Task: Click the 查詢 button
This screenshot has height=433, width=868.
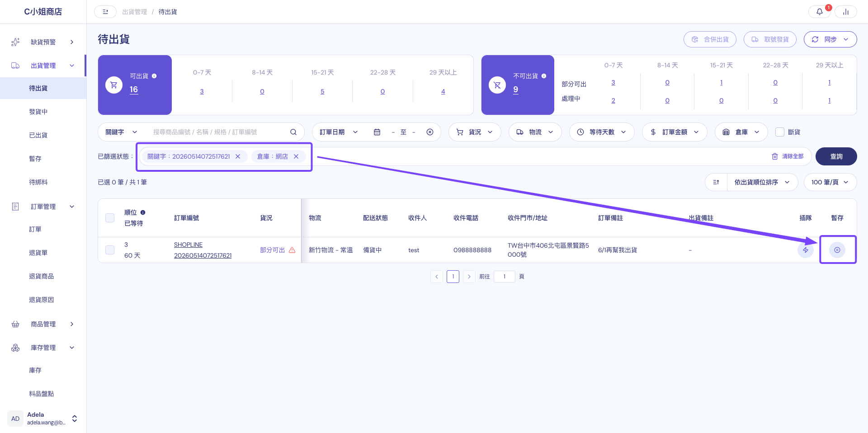Action: (836, 156)
